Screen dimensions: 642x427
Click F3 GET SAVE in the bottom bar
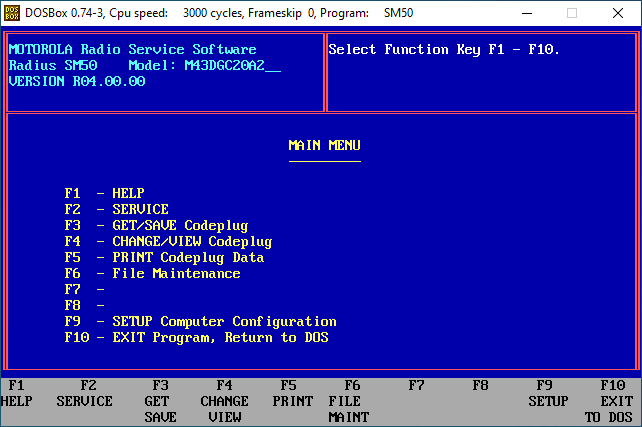[x=160, y=401]
